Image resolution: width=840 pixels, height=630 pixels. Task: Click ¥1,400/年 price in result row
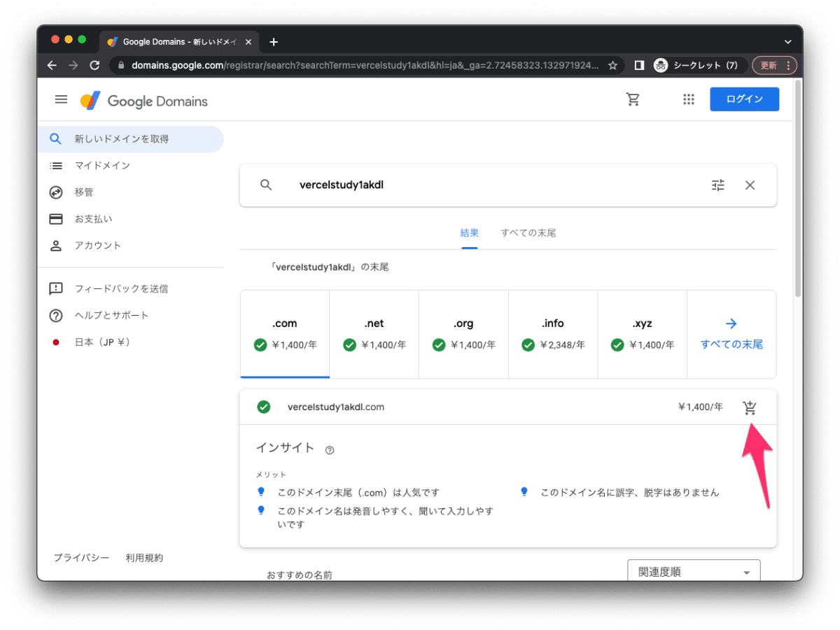click(700, 407)
